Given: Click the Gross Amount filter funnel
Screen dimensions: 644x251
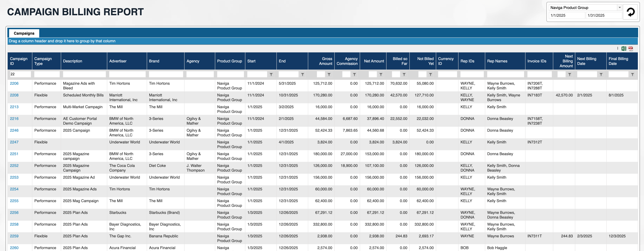Looking at the screenshot, I should coord(329,74).
